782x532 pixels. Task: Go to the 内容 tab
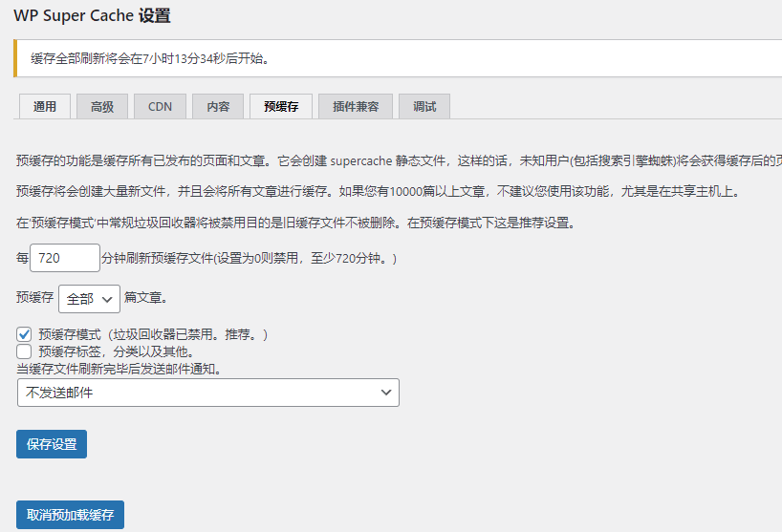click(218, 106)
